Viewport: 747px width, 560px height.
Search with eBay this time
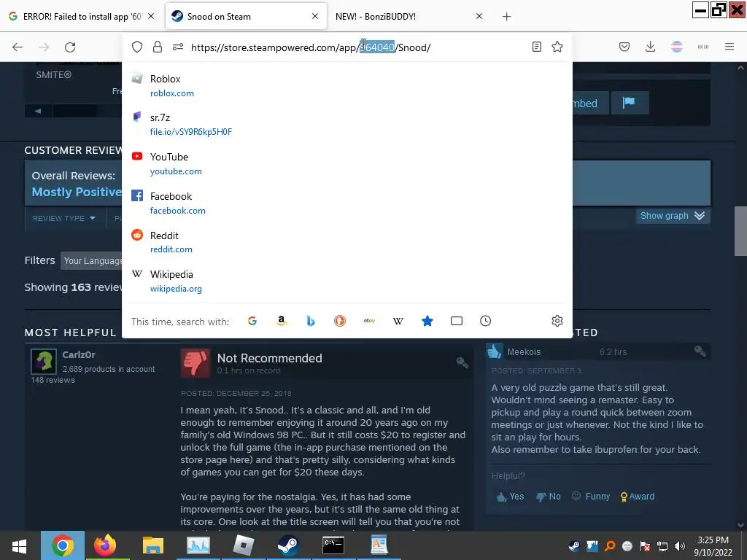click(x=369, y=321)
